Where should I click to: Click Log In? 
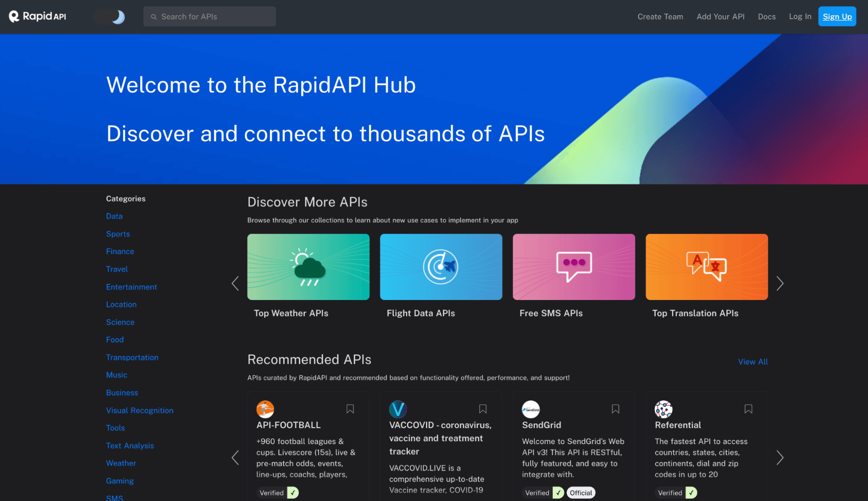[x=800, y=16]
